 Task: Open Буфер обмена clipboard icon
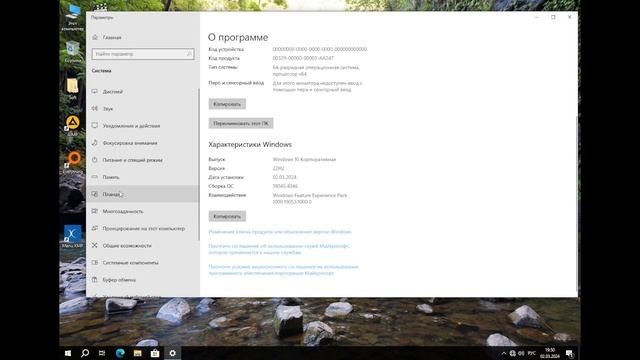pyautogui.click(x=95, y=280)
